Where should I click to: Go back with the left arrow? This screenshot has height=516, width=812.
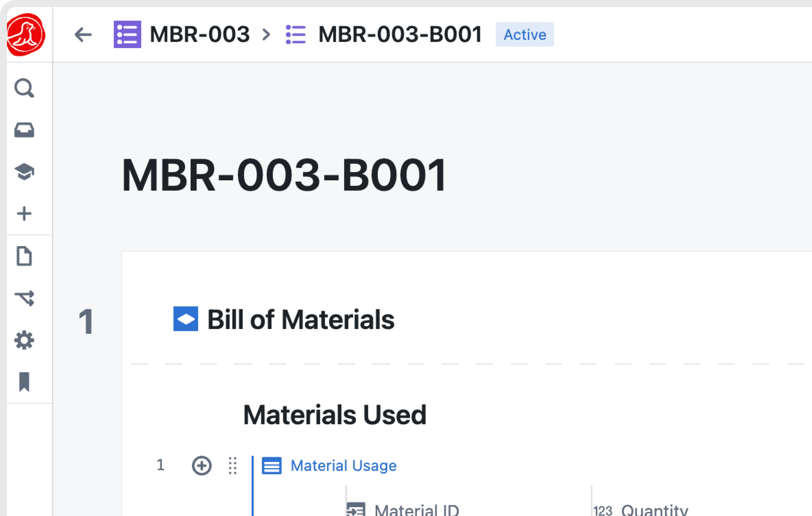pos(83,34)
